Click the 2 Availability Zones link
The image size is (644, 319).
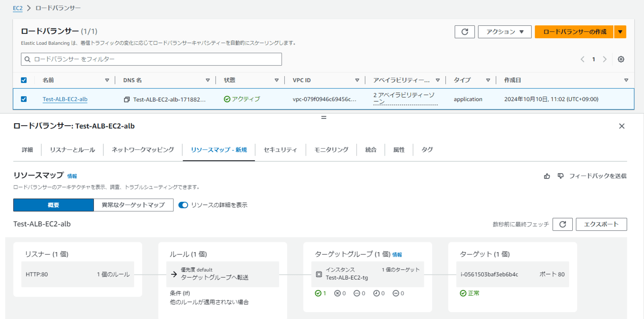(x=405, y=98)
